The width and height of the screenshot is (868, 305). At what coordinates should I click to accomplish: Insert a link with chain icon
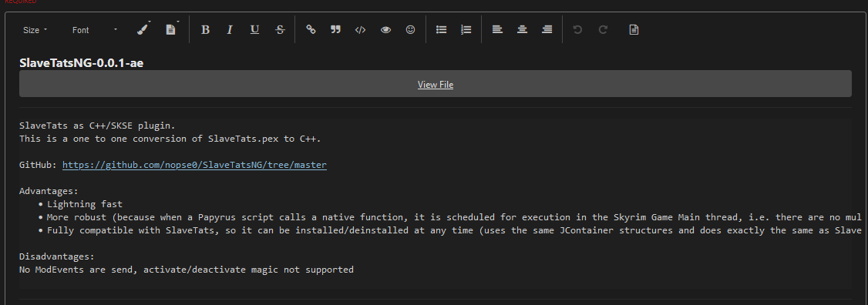click(311, 30)
